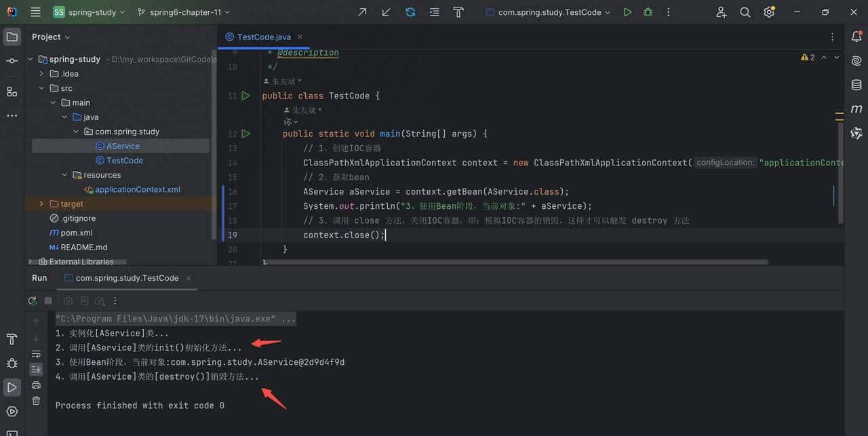Click the editor's vertical scrollbar

841,170
